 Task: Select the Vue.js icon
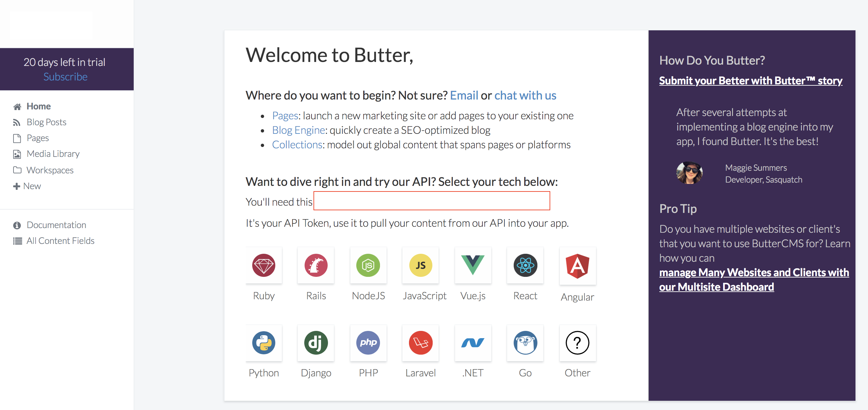pos(473,265)
